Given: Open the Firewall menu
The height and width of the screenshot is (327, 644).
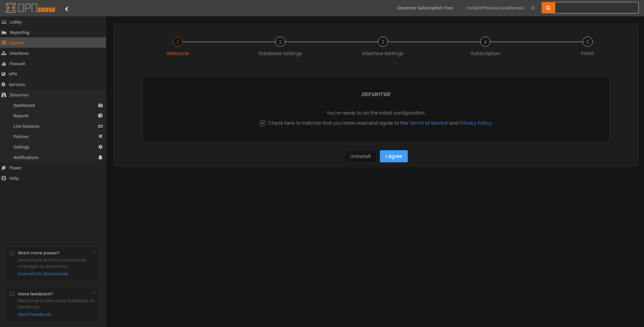Looking at the screenshot, I should 53,64.
